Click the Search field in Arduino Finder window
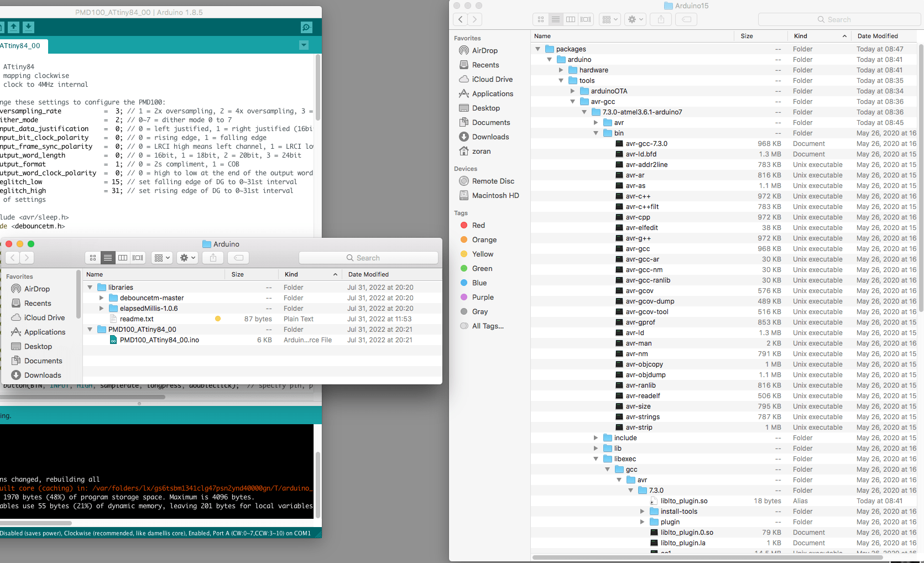 (x=368, y=258)
